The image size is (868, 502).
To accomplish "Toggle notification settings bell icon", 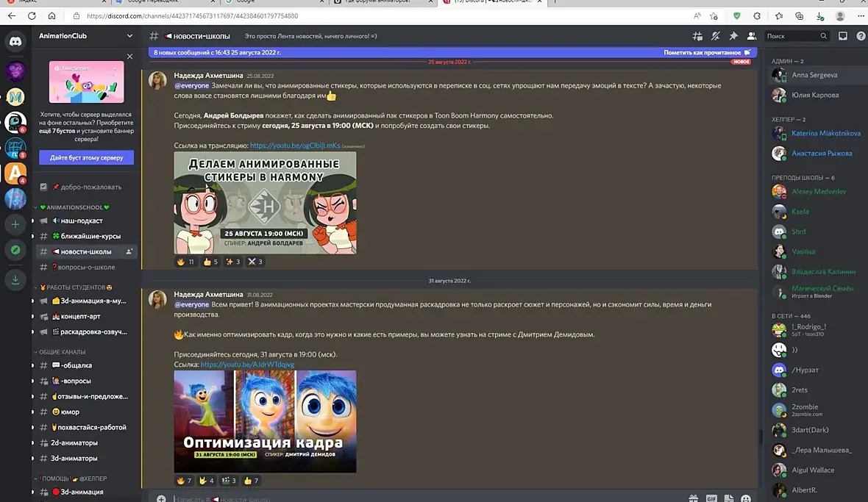I will pos(716,36).
